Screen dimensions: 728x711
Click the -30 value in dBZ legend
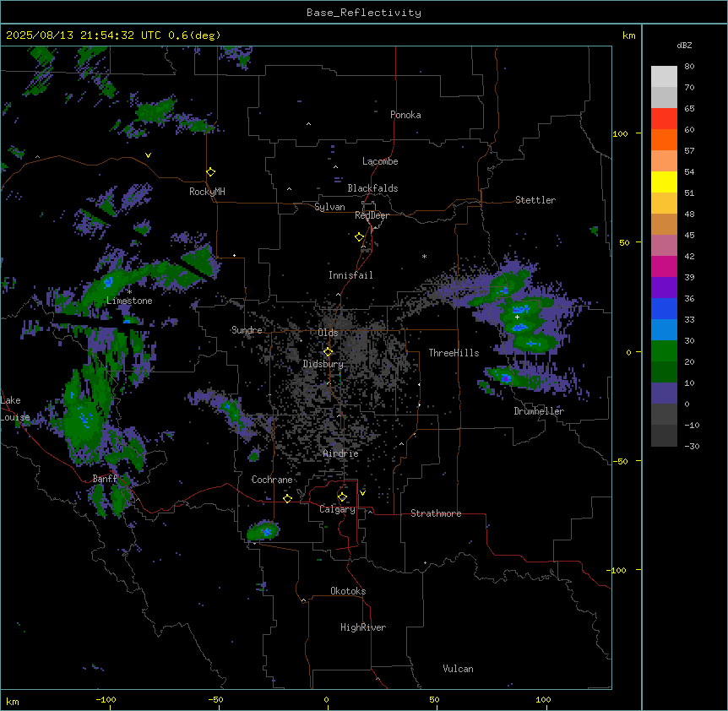coord(692,447)
